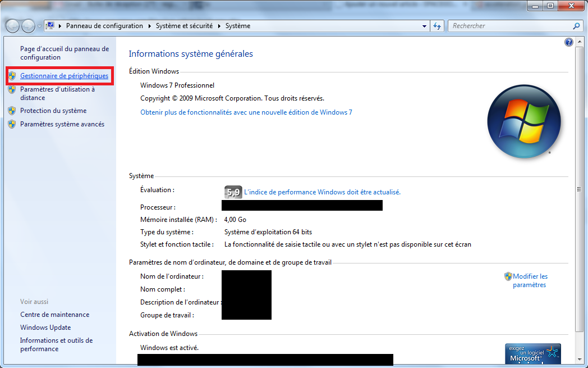Click the scrollbar down arrow
The height and width of the screenshot is (368, 588).
pos(579,360)
